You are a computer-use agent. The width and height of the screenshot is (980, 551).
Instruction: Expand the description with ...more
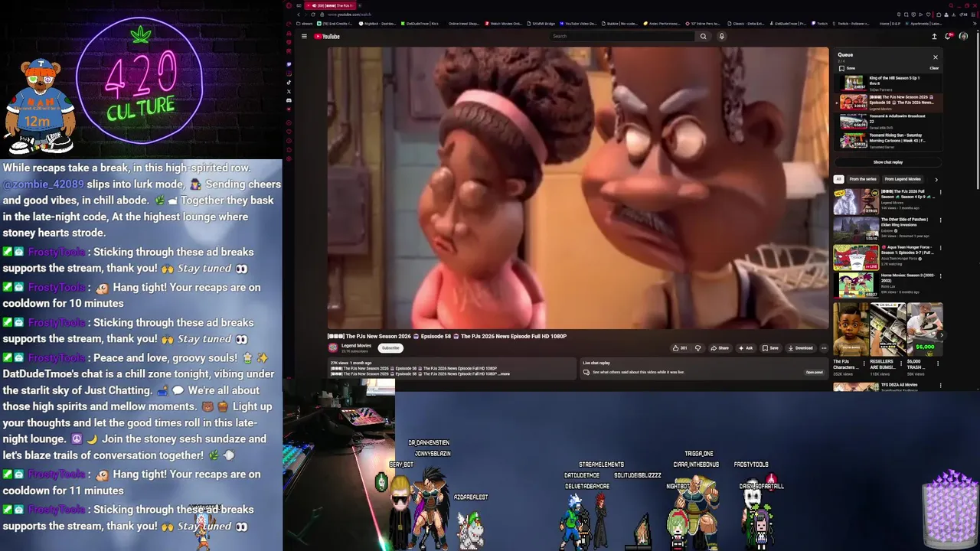[503, 373]
